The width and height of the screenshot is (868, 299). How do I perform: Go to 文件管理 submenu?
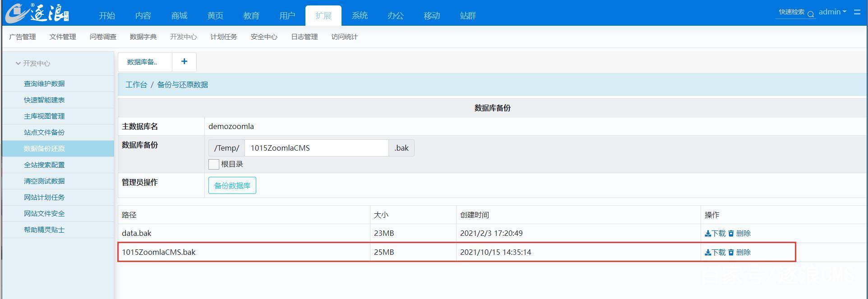point(63,37)
